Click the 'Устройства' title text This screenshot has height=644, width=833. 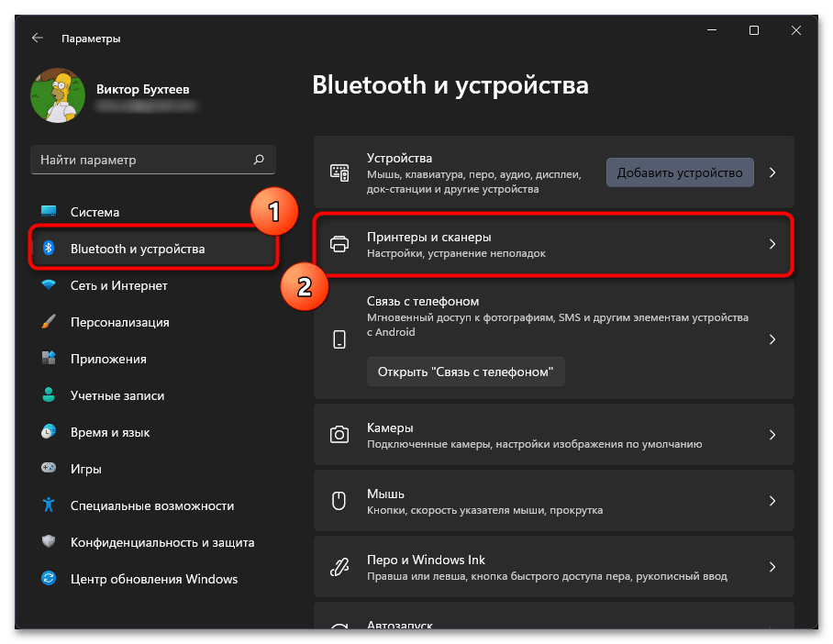(399, 158)
